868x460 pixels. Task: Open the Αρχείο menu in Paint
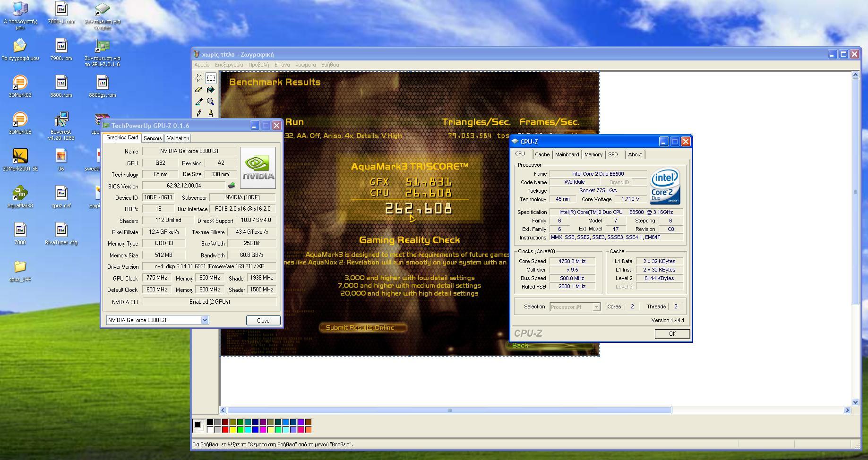(x=202, y=65)
